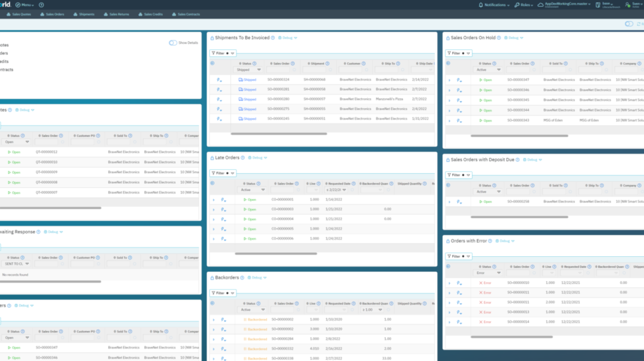The width and height of the screenshot is (644, 361).
Task: Open row action icon for SO-00000324 shipment
Action: (219, 80)
